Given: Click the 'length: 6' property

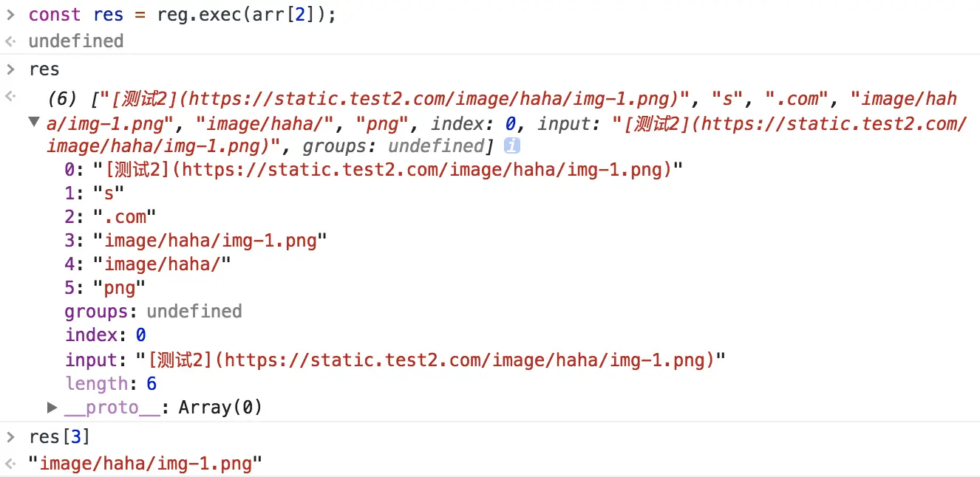Looking at the screenshot, I should pyautogui.click(x=111, y=384).
